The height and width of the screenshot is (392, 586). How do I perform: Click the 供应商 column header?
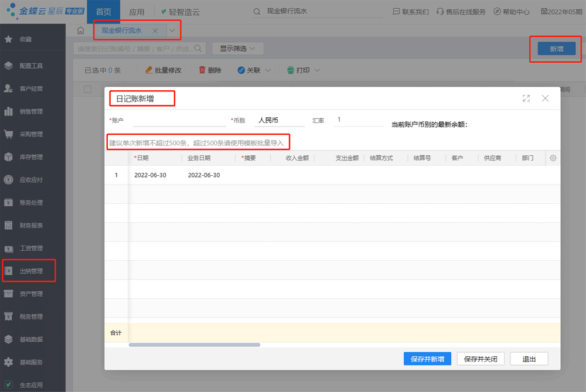[x=492, y=158]
